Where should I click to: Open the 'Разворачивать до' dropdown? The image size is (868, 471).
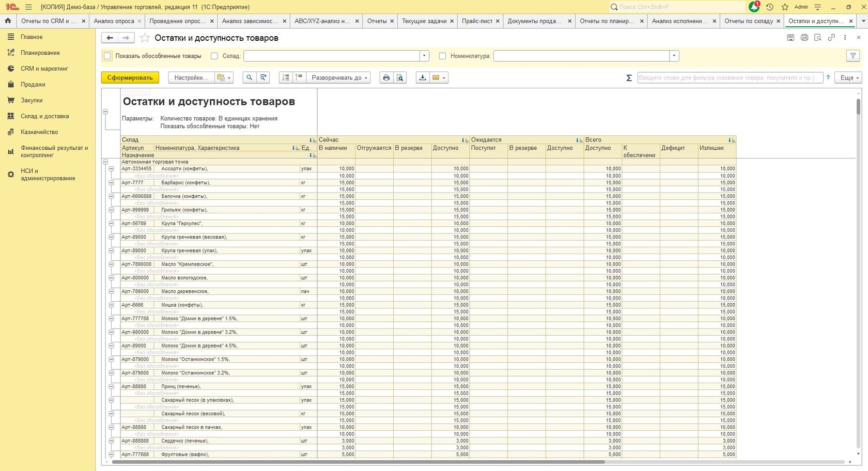[339, 77]
